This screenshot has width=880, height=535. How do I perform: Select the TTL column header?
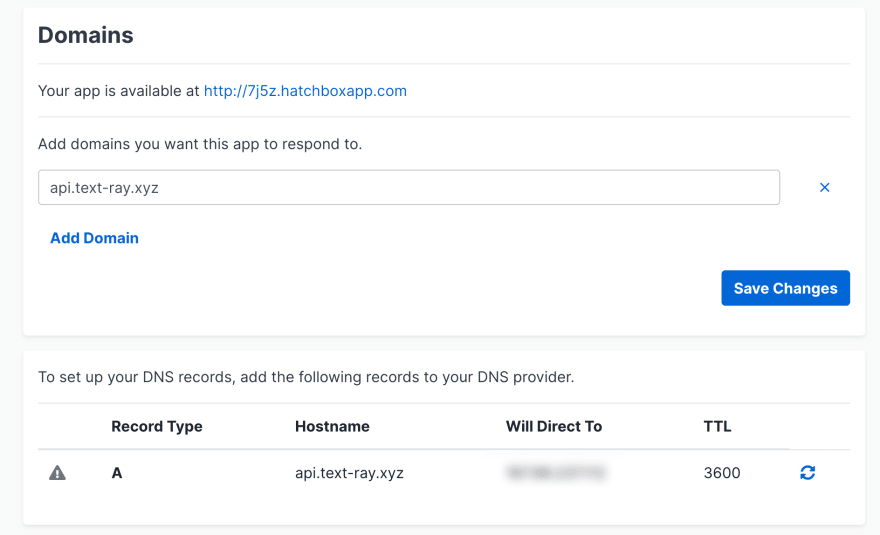[x=717, y=427]
